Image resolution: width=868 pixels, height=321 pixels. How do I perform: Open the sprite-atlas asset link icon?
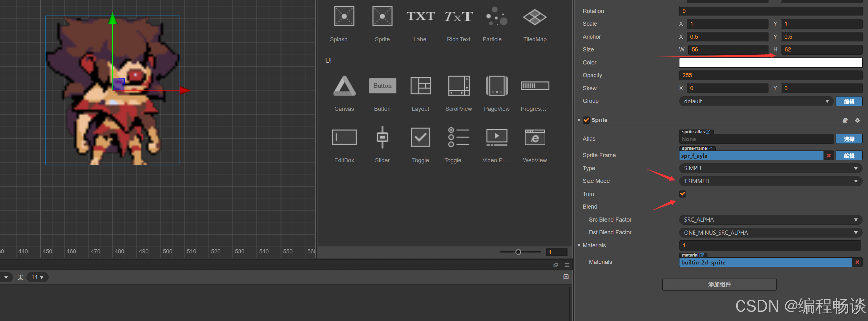pos(708,132)
